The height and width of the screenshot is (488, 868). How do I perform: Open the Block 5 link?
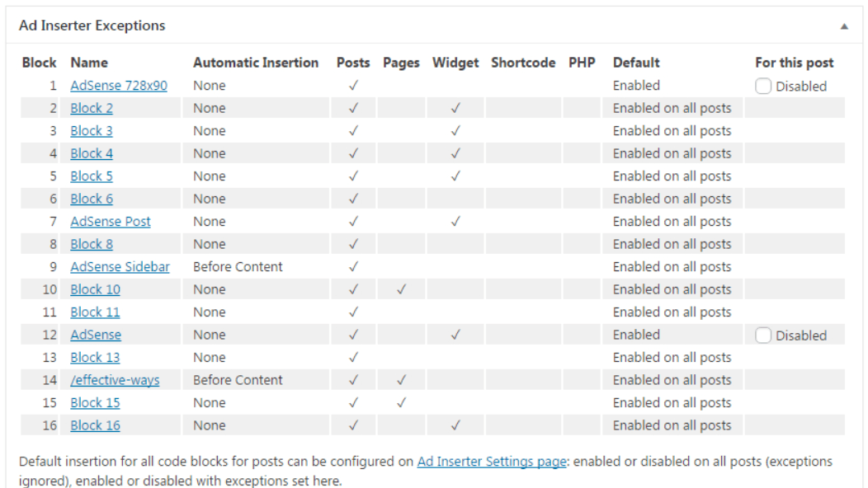pyautogui.click(x=92, y=176)
